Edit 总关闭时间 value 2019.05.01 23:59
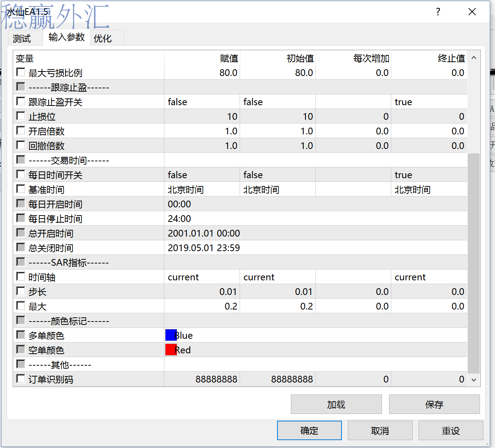 tap(316, 248)
